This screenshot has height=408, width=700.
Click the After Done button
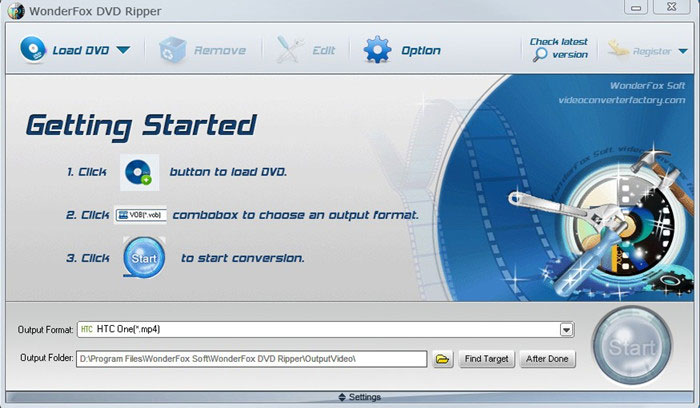pyautogui.click(x=547, y=359)
